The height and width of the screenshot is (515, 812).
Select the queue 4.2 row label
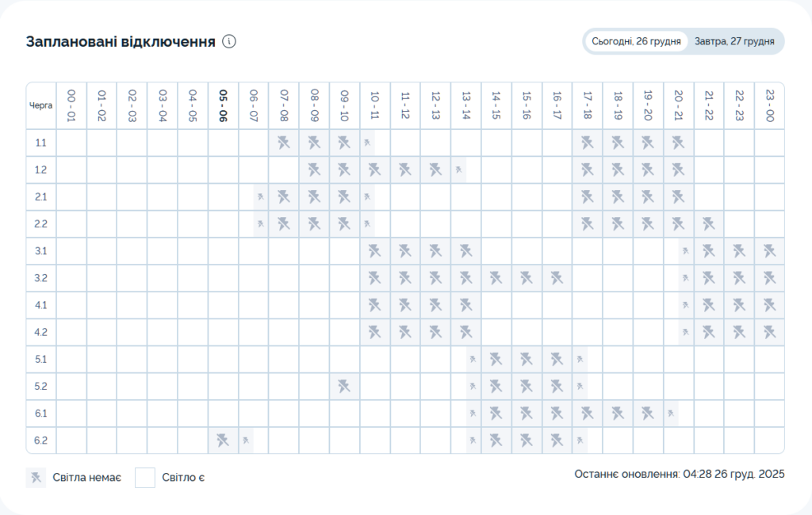[41, 332]
